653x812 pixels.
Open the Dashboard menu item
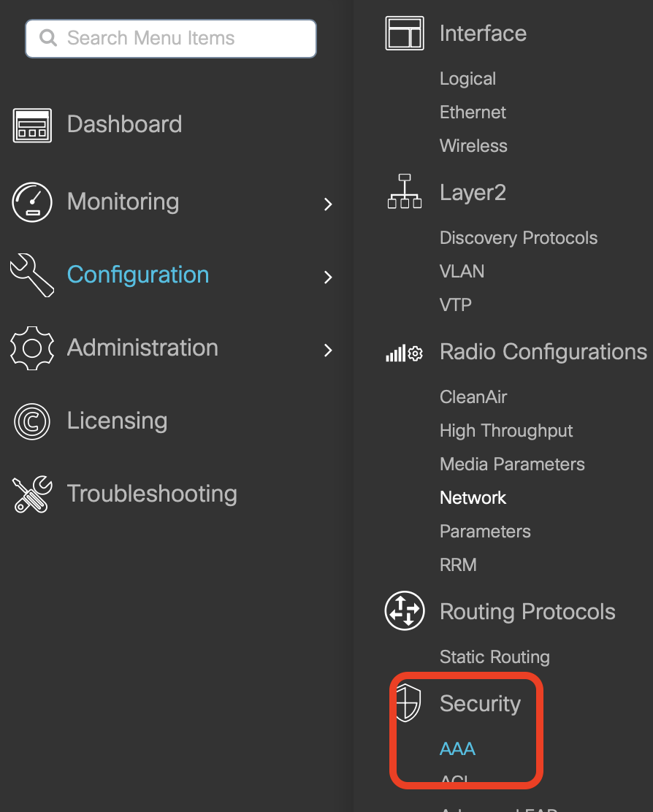coord(124,124)
